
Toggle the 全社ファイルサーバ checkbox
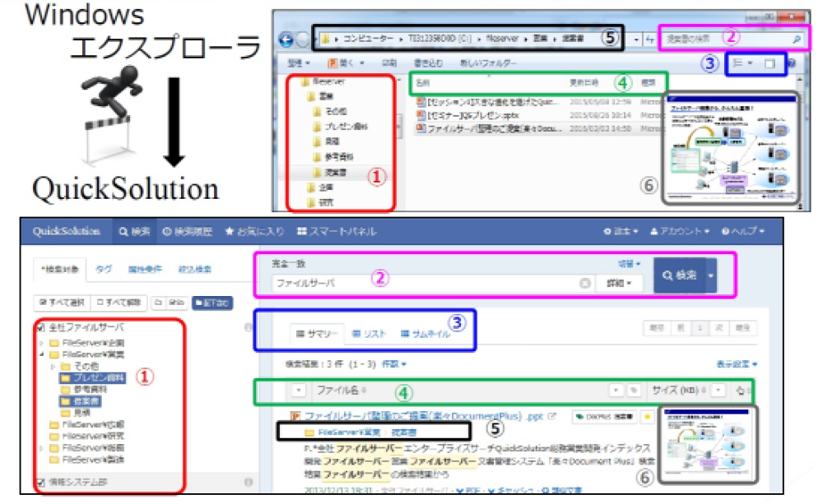[x=41, y=328]
